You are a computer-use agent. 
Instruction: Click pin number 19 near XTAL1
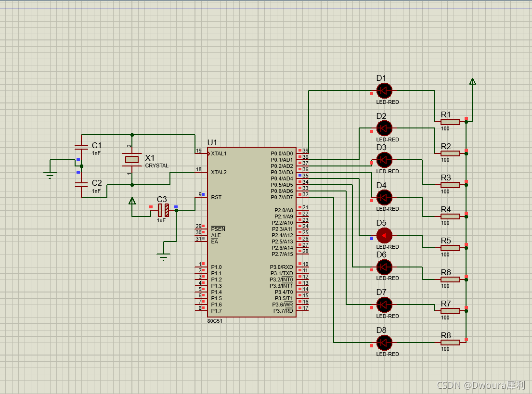(x=198, y=151)
